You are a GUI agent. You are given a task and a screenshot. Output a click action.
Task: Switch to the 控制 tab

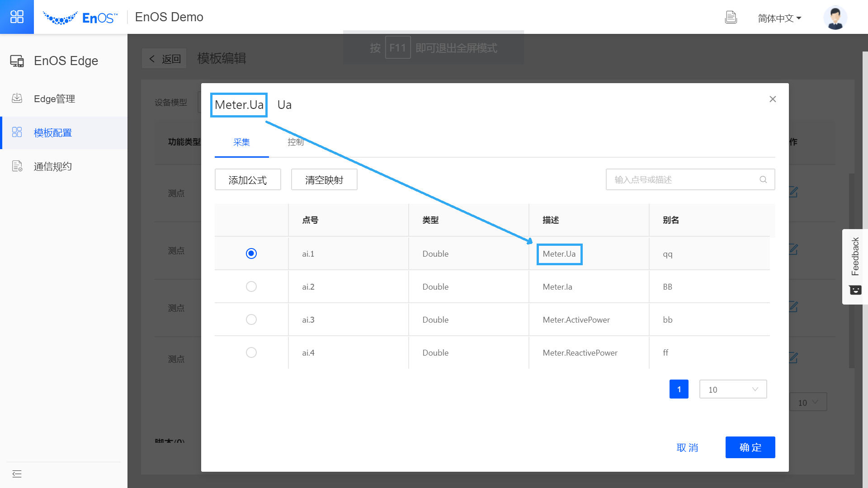[x=296, y=142]
